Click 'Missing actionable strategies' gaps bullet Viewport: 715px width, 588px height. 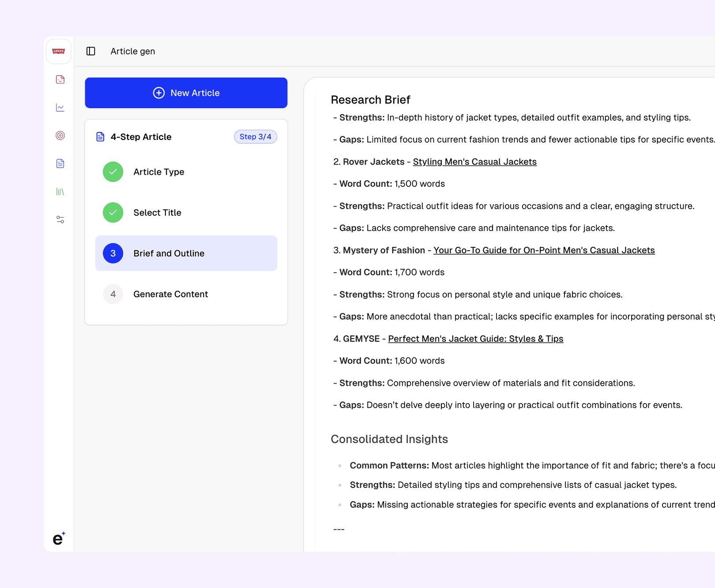coord(532,505)
